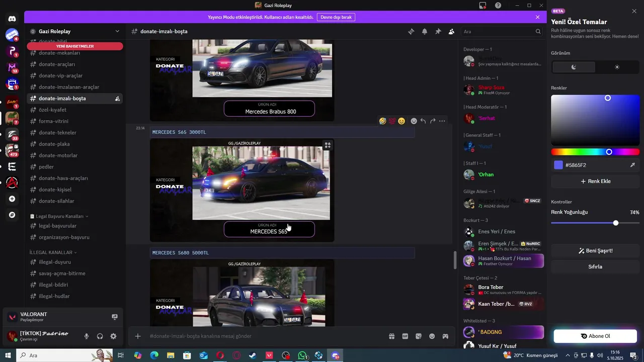Open the help question mark icon

coord(498,5)
